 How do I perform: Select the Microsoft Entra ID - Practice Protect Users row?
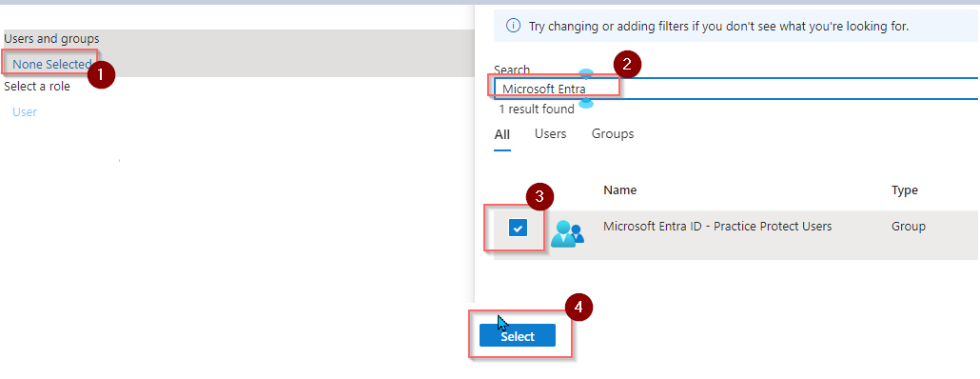point(735,235)
